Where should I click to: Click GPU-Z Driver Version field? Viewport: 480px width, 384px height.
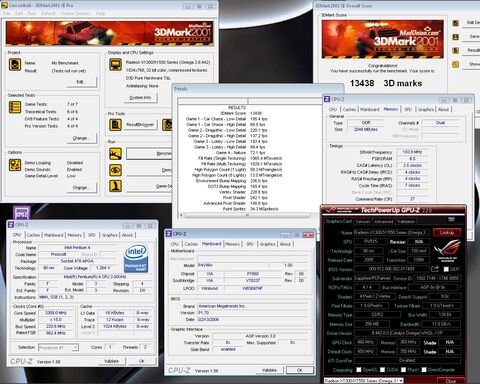click(x=407, y=333)
